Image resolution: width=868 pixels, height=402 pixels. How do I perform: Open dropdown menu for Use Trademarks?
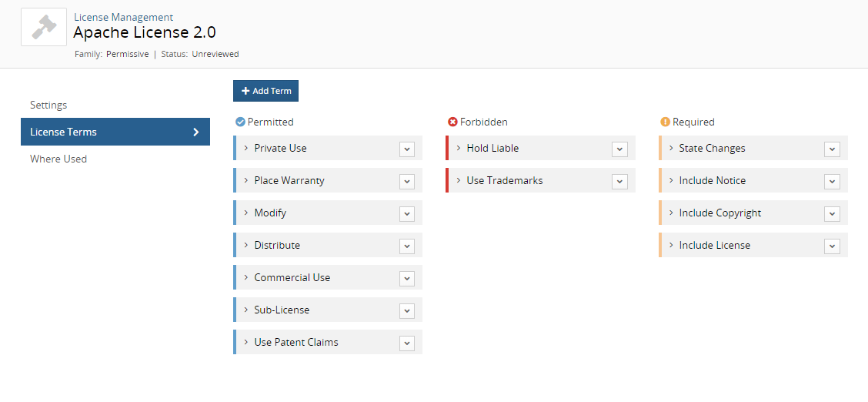click(x=619, y=181)
